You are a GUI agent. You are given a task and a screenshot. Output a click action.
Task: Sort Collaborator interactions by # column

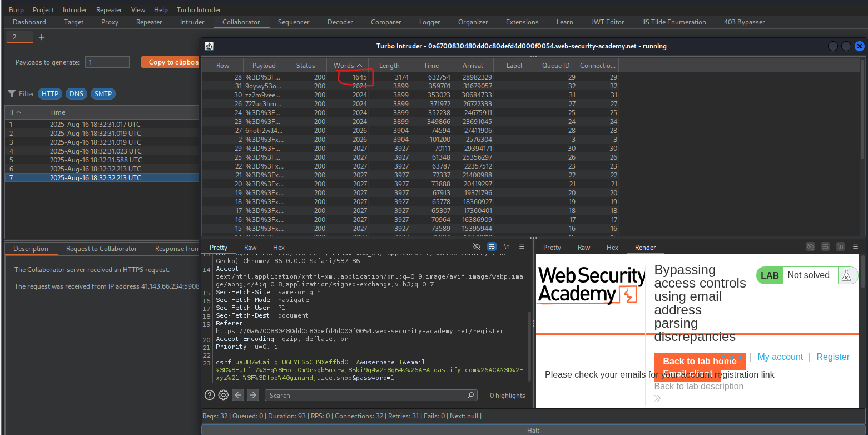point(26,112)
